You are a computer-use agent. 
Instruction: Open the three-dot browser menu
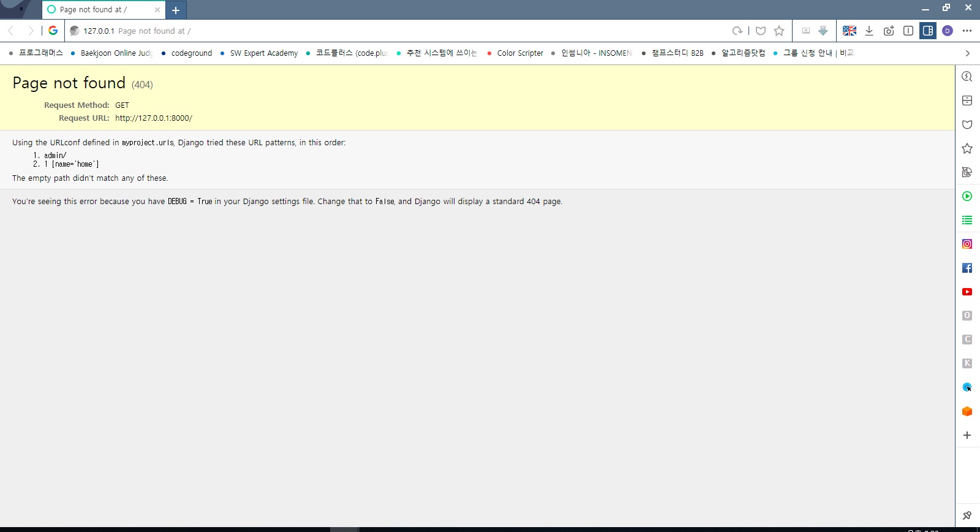[x=967, y=31]
